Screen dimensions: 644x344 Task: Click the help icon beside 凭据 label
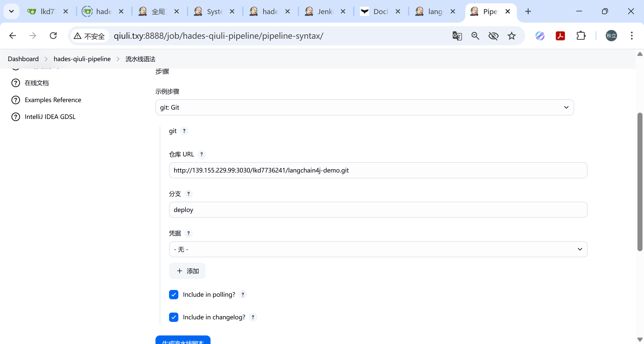[188, 233]
